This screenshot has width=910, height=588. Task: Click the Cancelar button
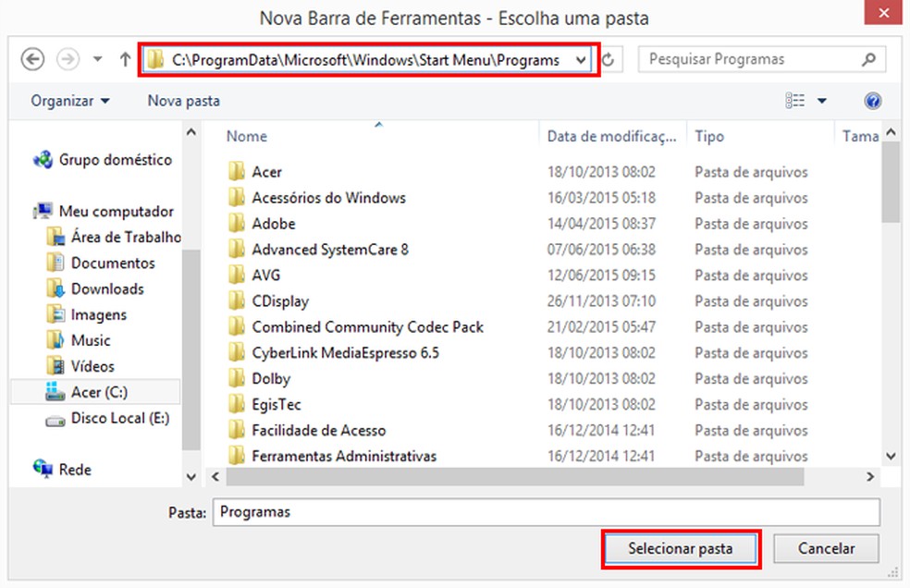[x=826, y=548]
